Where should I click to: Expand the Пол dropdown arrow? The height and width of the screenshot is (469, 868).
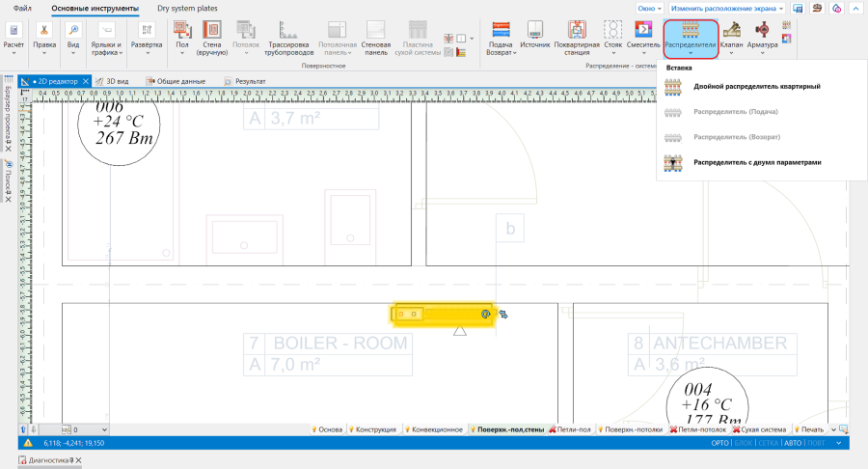tap(182, 53)
